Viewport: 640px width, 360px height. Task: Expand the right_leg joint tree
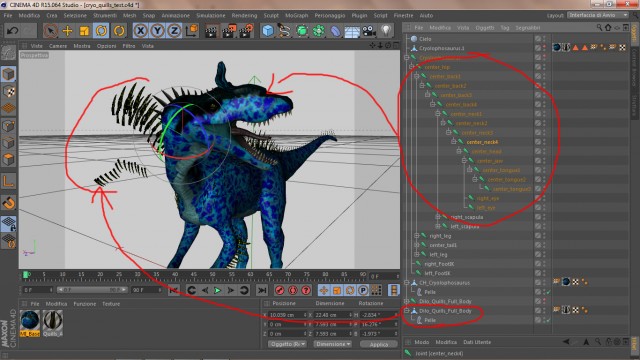(x=417, y=236)
